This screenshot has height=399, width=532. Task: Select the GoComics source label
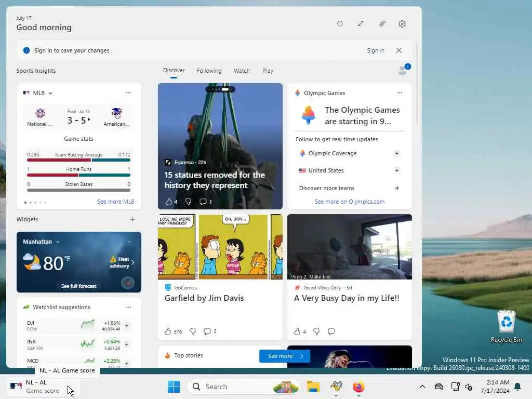coord(185,287)
